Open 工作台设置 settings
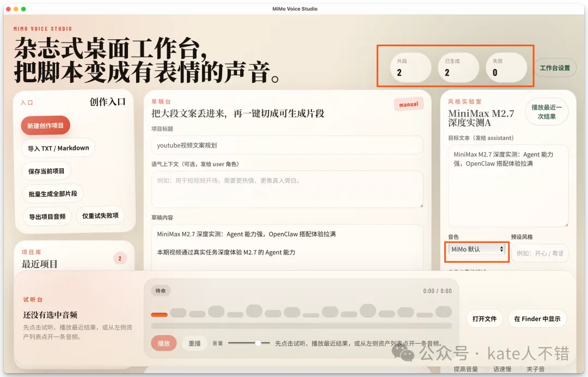588x377 pixels. click(x=555, y=68)
